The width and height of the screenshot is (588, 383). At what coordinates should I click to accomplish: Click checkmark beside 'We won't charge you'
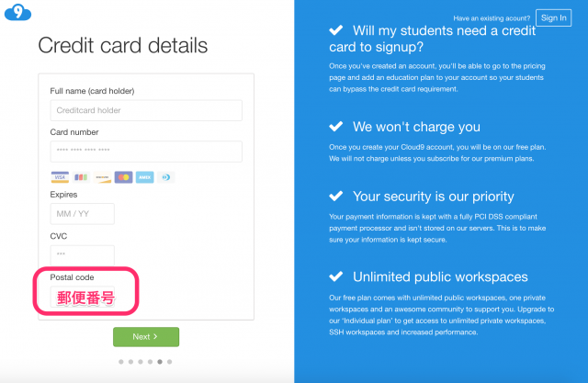[336, 127]
